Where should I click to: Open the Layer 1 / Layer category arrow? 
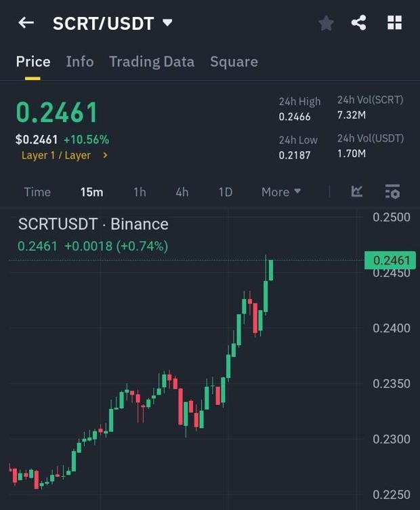[x=105, y=155]
